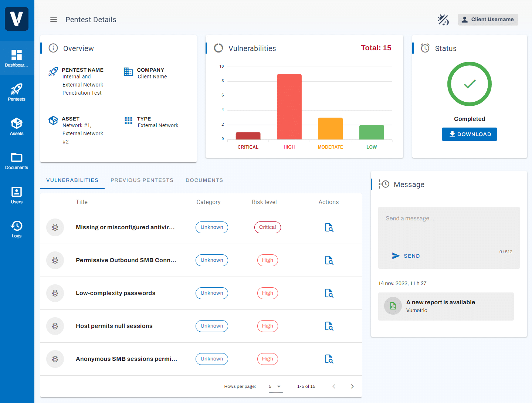The image size is (532, 403).
Task: Go to Pentests in sidebar
Action: pos(17,92)
